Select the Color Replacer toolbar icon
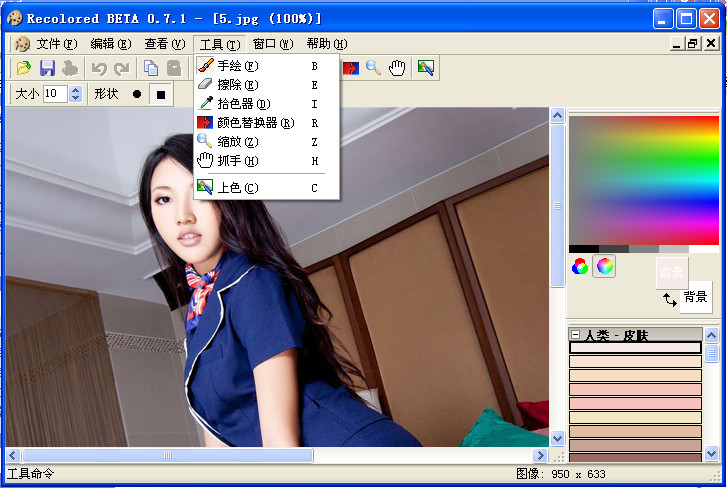The width and height of the screenshot is (727, 488). tap(351, 68)
